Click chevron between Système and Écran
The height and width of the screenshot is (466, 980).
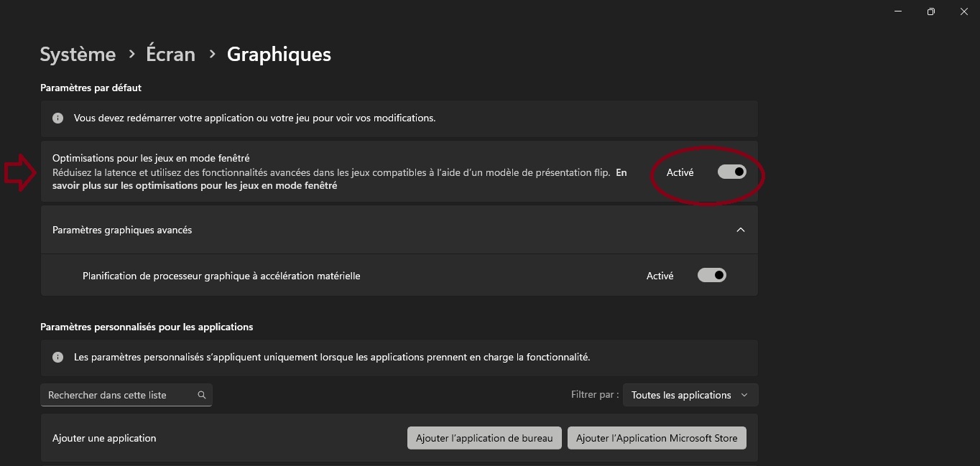pyautogui.click(x=131, y=54)
